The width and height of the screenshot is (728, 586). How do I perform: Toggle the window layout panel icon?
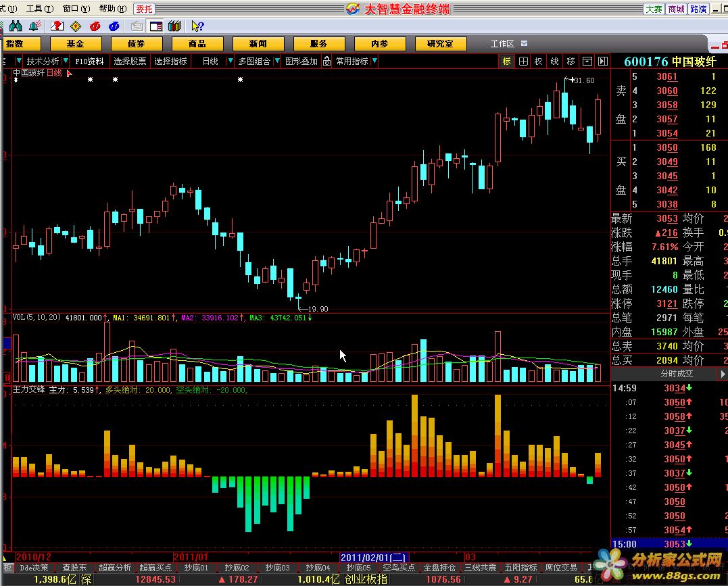tap(156, 26)
